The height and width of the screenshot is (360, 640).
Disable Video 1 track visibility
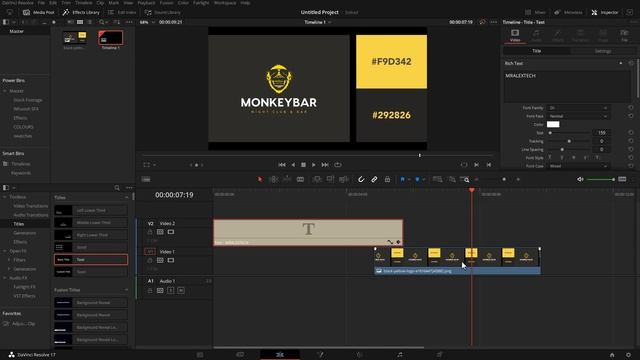[x=171, y=260]
